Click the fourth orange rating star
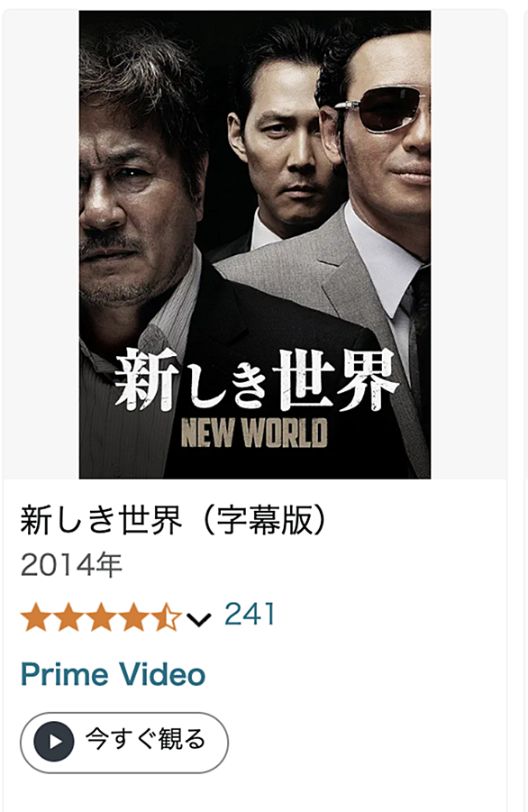 133,616
